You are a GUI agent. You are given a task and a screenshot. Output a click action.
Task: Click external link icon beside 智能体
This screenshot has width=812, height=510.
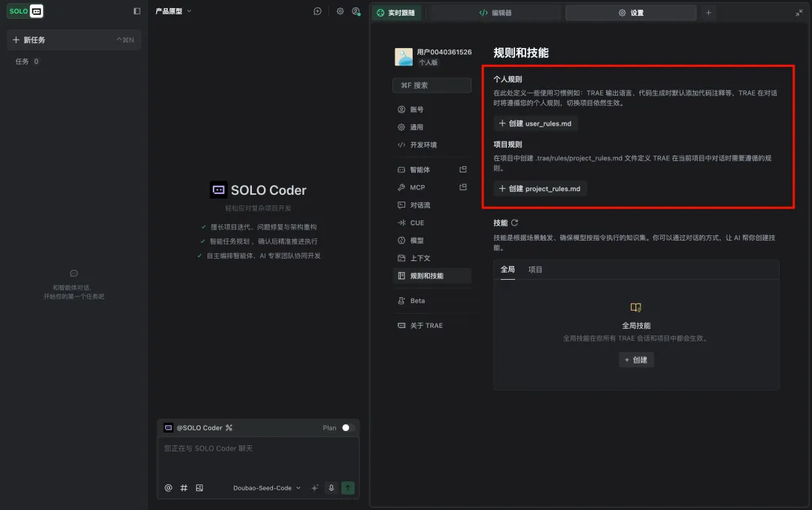click(x=463, y=169)
